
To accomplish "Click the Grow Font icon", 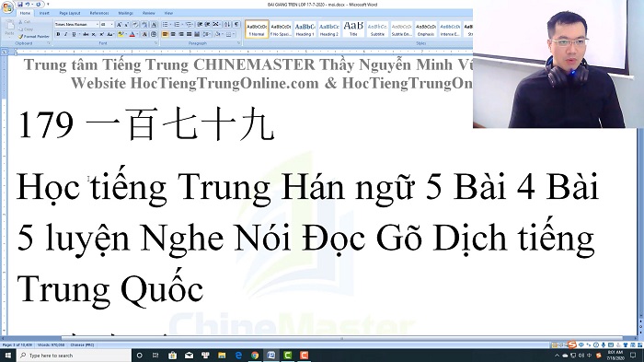I will 119,25.
